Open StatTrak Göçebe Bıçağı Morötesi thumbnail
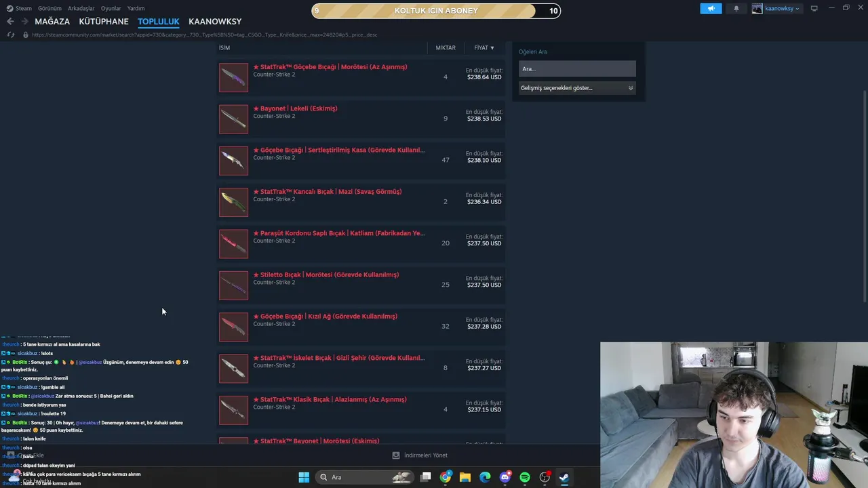The width and height of the screenshot is (868, 488). (x=233, y=77)
